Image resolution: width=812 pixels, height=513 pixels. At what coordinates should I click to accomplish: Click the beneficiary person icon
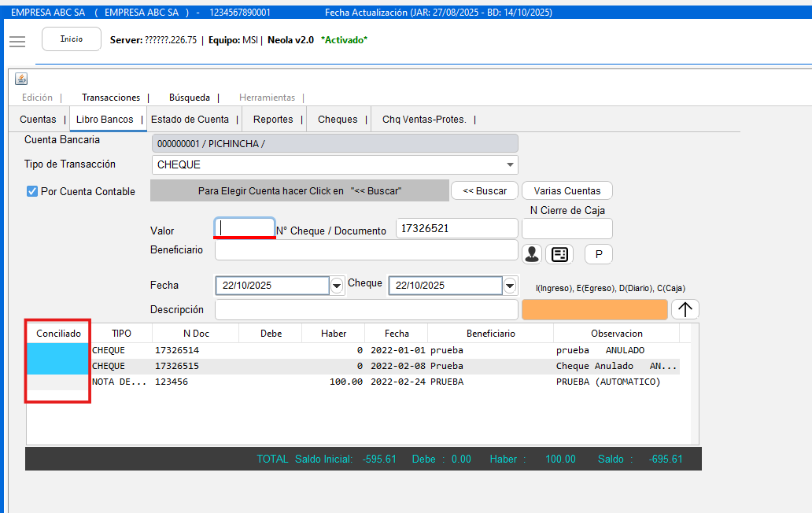(532, 254)
